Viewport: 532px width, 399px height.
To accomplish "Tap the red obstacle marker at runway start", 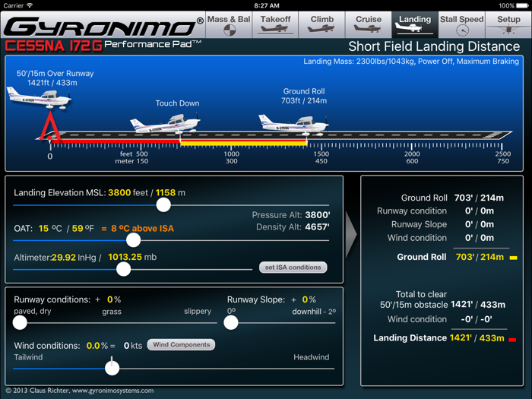I will point(49,127).
